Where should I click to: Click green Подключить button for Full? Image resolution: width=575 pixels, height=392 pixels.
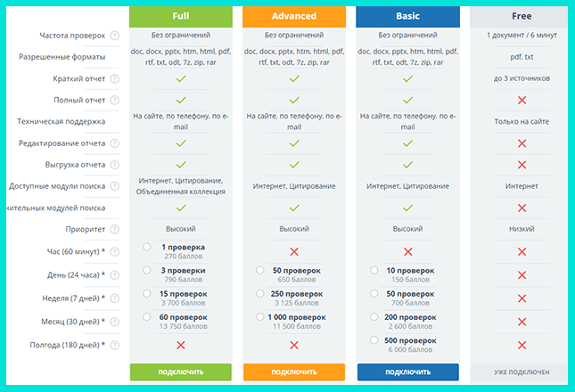click(181, 372)
